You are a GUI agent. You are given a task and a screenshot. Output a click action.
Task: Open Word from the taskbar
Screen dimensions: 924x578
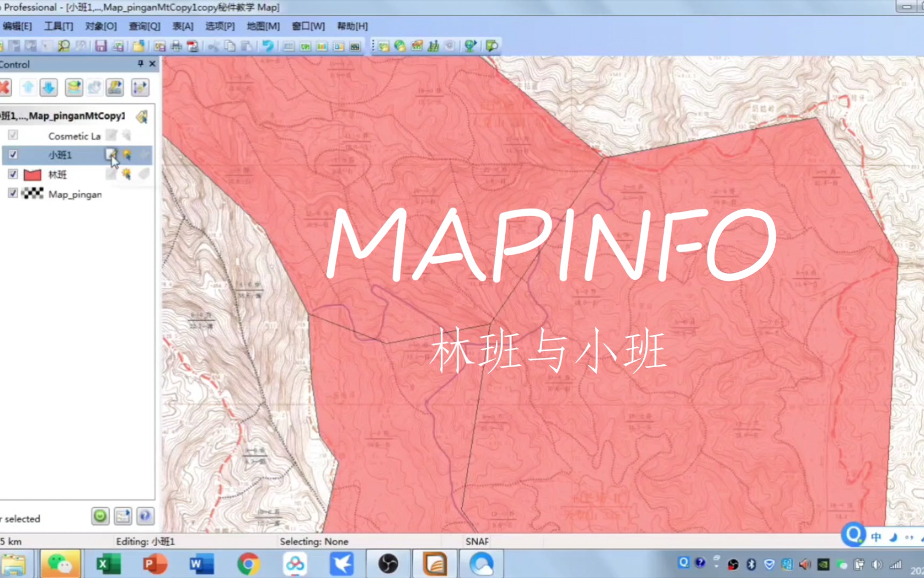coord(201,564)
